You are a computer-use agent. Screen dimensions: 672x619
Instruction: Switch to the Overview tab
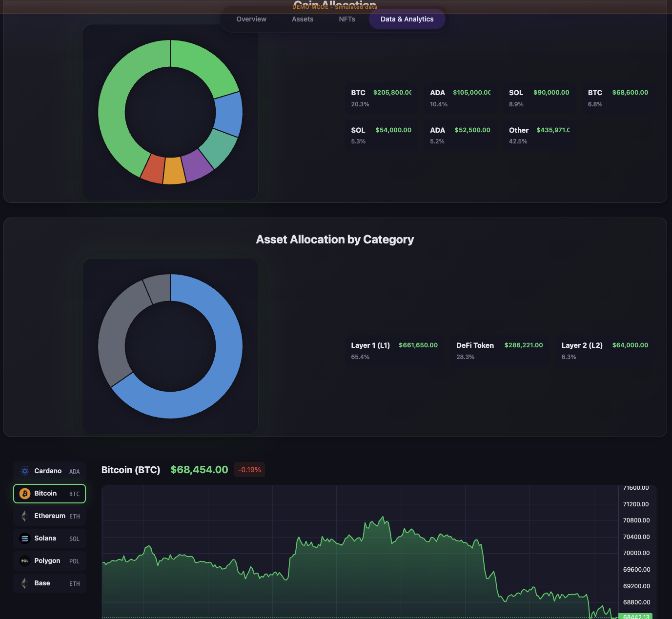pyautogui.click(x=251, y=19)
